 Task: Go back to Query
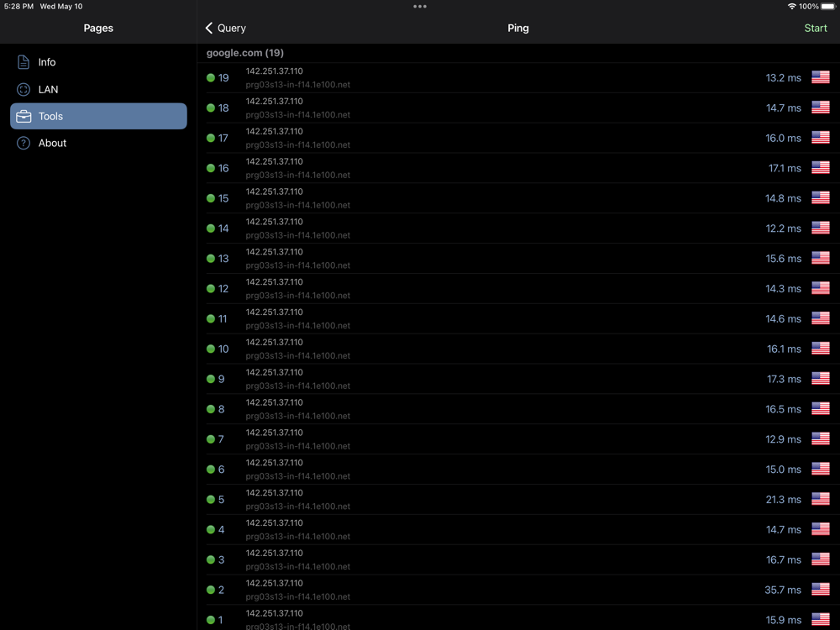[x=225, y=28]
